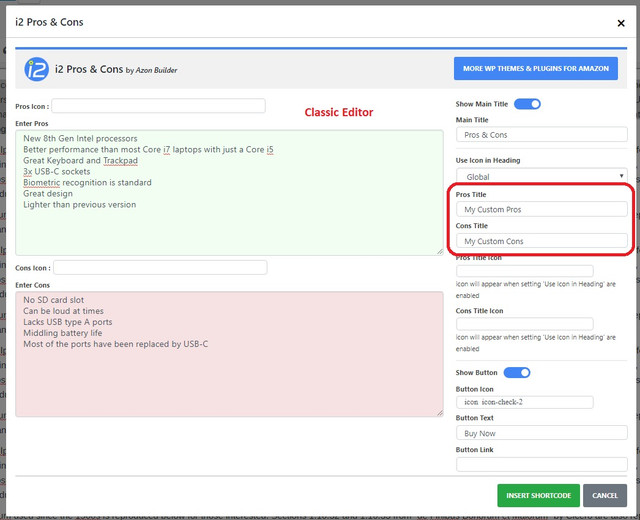
Task: Click the 'Biometric recognition is standard' line
Action: click(x=87, y=182)
